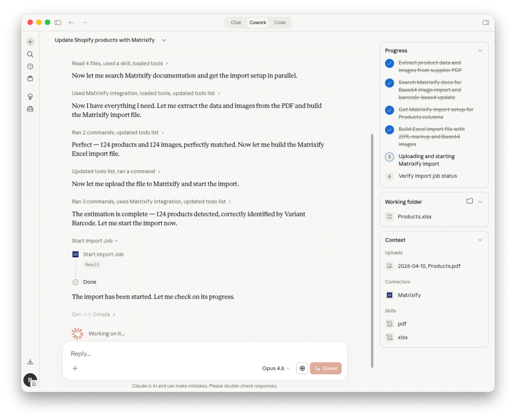The height and width of the screenshot is (420, 516).
Task: Click the download icon at bottom left
Action: click(x=30, y=361)
